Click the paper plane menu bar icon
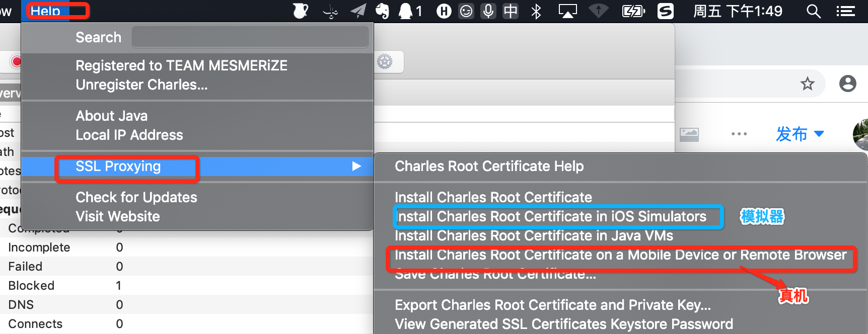 [358, 11]
